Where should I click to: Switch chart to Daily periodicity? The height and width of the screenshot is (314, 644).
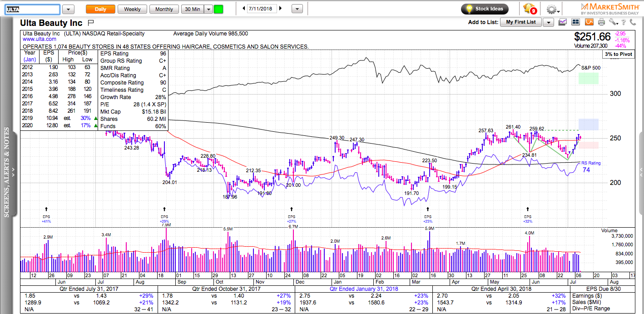[x=101, y=9]
